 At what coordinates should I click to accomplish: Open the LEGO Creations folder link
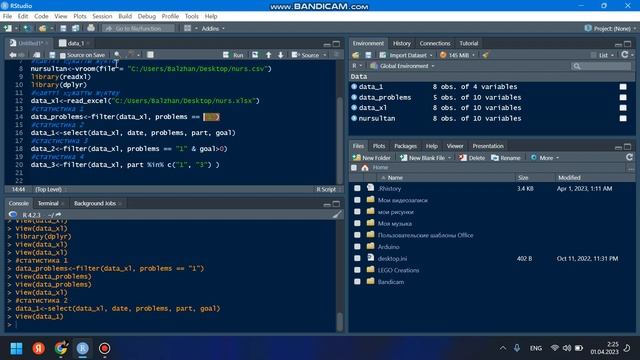pos(398,270)
